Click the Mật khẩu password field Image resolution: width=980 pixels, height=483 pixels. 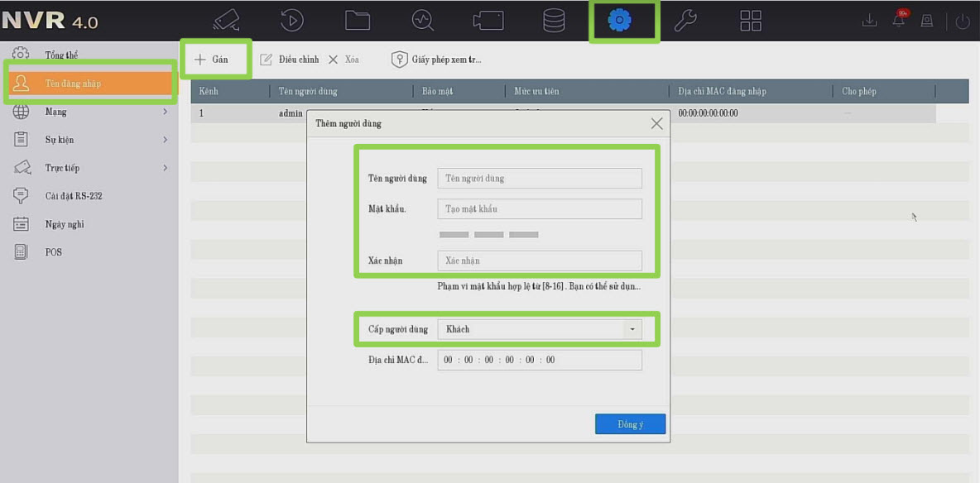click(x=539, y=209)
